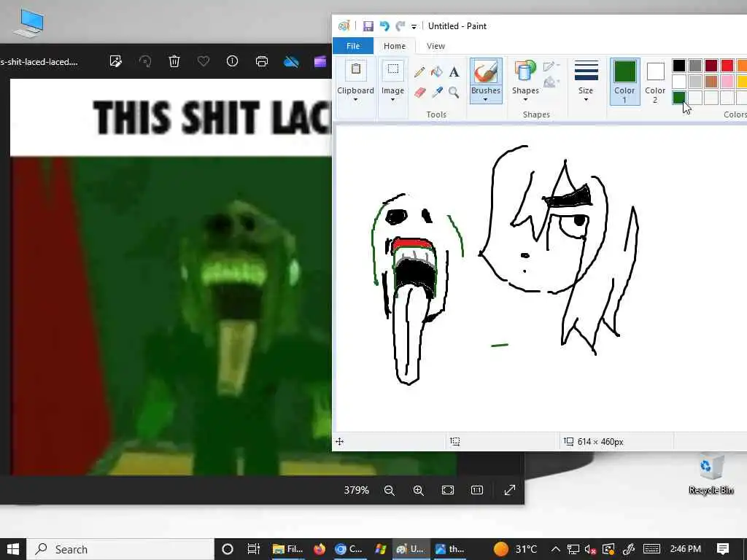Pick the dark red color swatch

(711, 65)
